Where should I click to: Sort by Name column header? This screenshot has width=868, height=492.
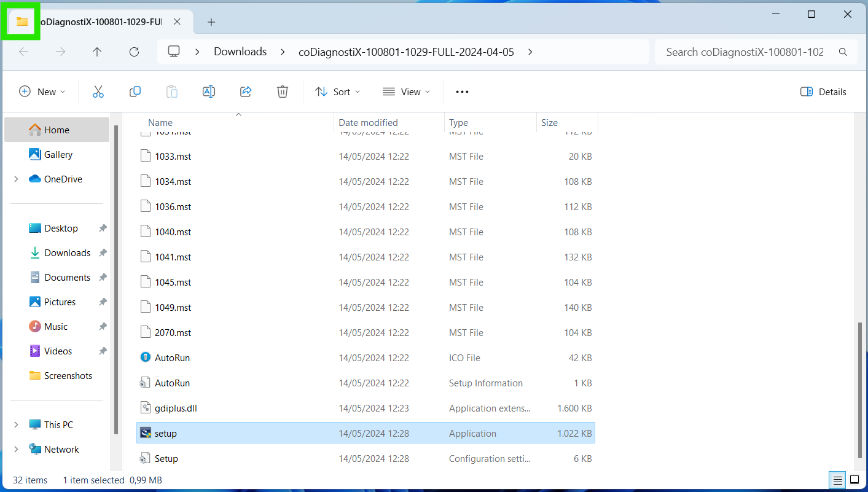(x=160, y=122)
